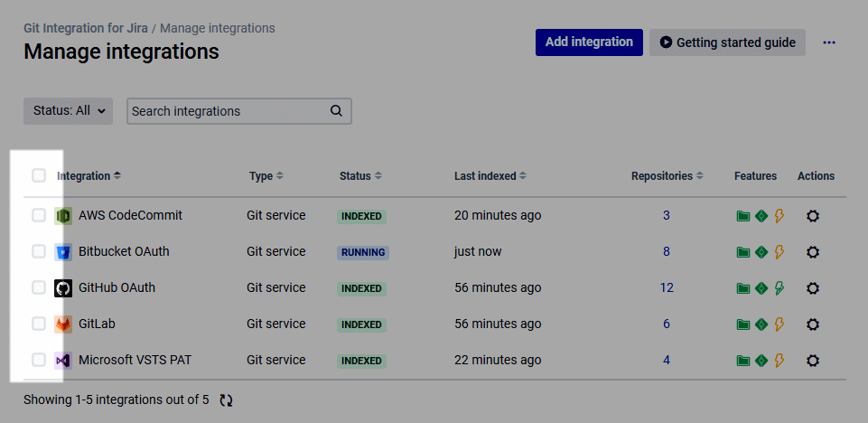Open the 4 repositories link for Microsoft VSTS PAT

click(667, 360)
